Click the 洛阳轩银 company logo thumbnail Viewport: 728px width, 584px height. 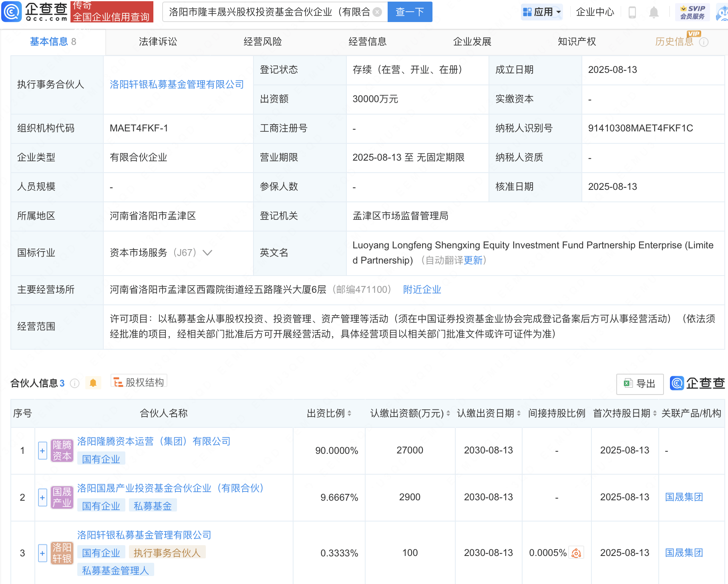(62, 553)
